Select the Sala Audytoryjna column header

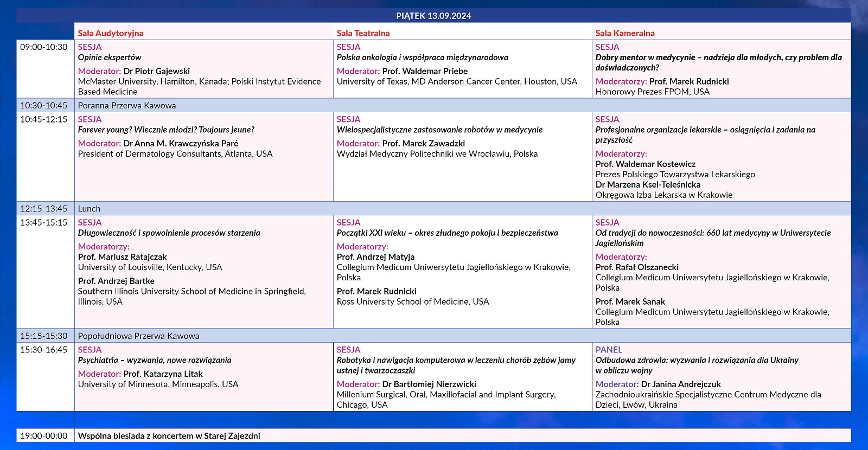click(111, 33)
